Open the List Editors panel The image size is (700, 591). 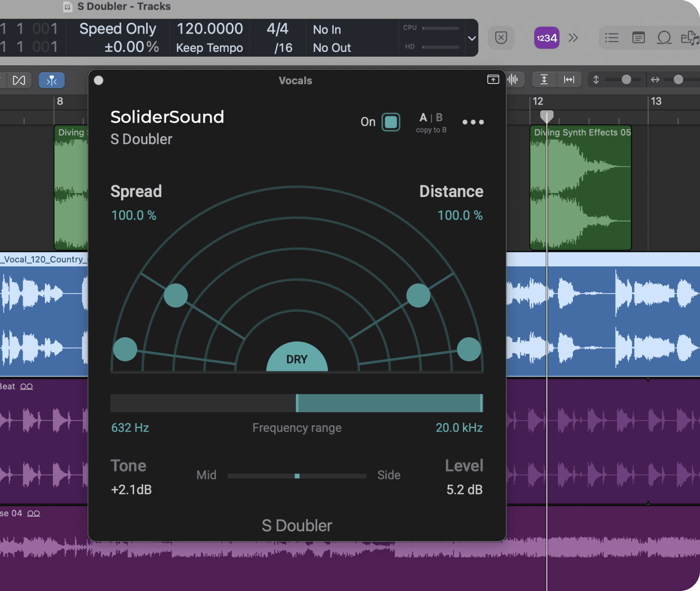tap(612, 38)
